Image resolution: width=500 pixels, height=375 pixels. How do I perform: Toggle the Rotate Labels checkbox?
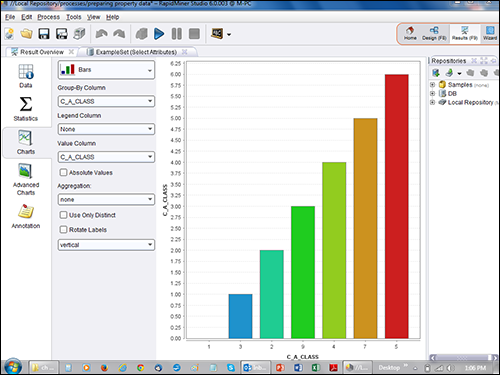coord(63,230)
